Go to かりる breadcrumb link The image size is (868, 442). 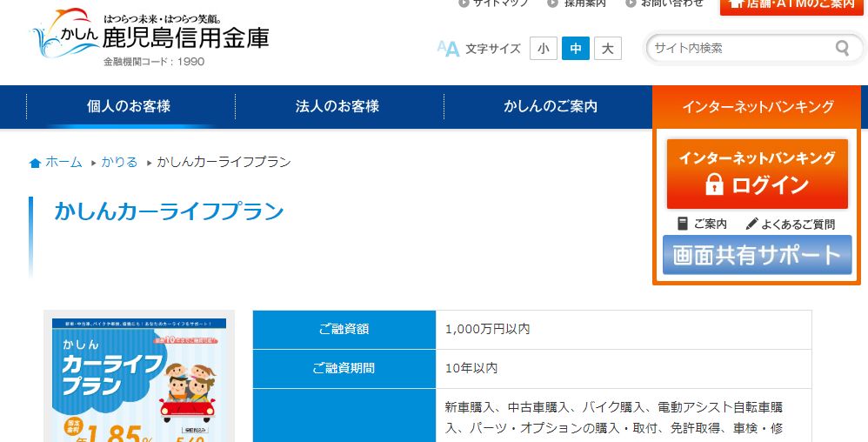[x=119, y=163]
